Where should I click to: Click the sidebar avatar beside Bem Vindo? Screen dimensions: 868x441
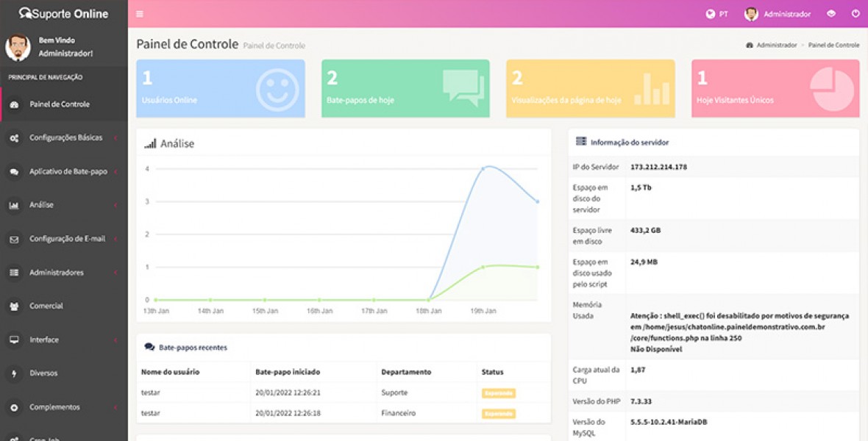click(x=18, y=48)
